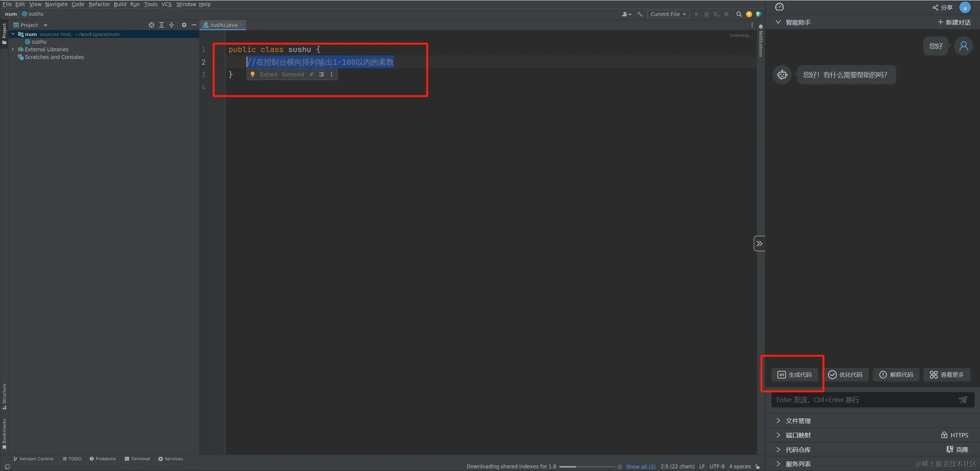Click the expand all icon in Project panel
This screenshot has width=980, height=471.
point(162,25)
